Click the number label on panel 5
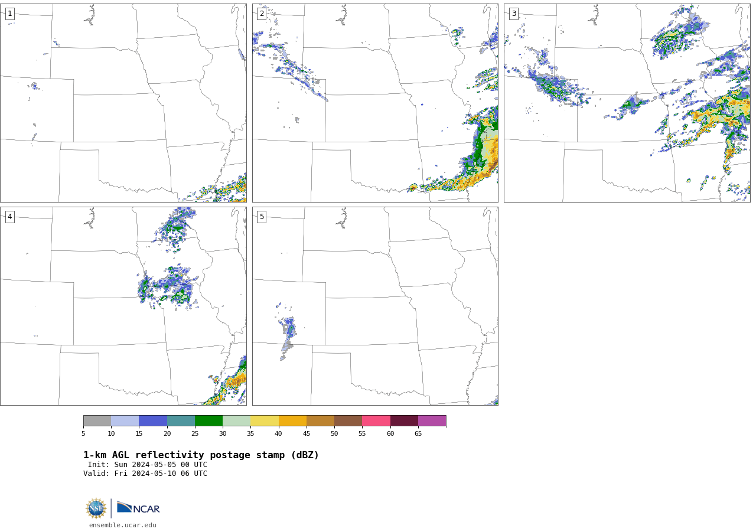The width and height of the screenshot is (756, 532). [262, 217]
